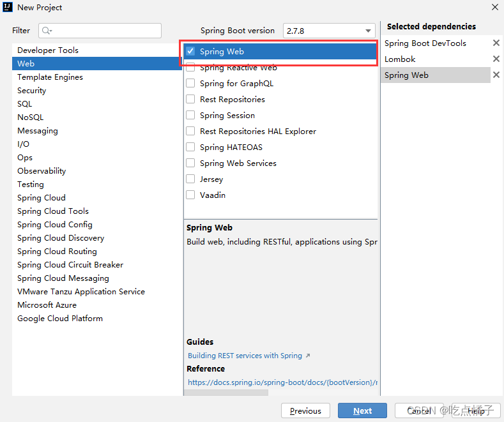This screenshot has width=504, height=422.
Task: Choose the SQL category
Action: coord(96,103)
